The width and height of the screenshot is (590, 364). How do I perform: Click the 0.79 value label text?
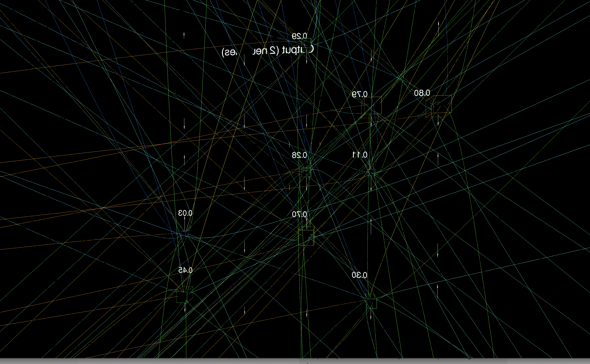click(x=360, y=94)
